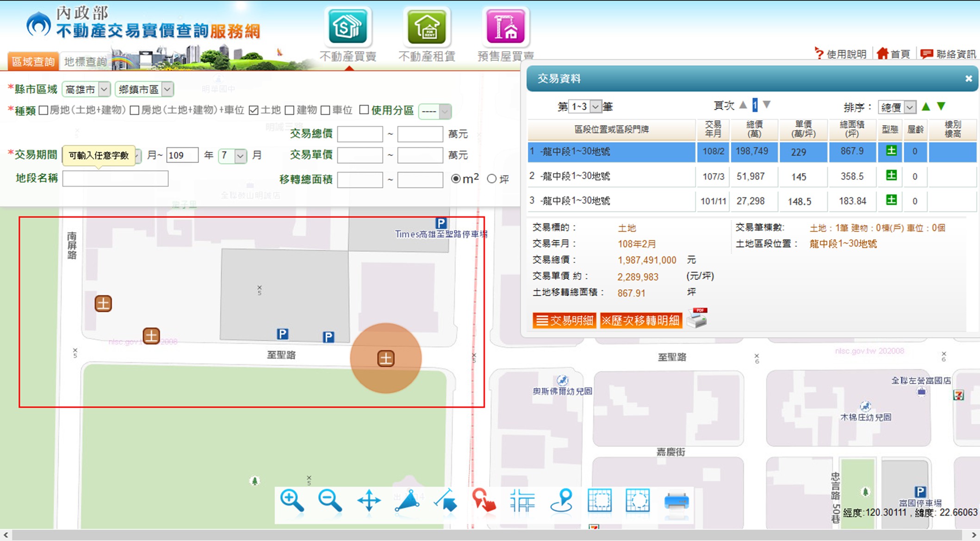980x541 pixels.
Task: Select the pan map arrows tool
Action: click(369, 501)
